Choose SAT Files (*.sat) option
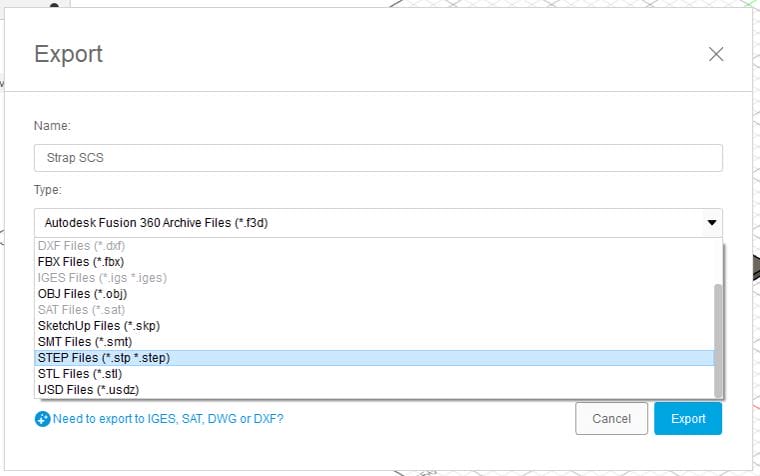Image resolution: width=760 pixels, height=476 pixels. pyautogui.click(x=81, y=310)
